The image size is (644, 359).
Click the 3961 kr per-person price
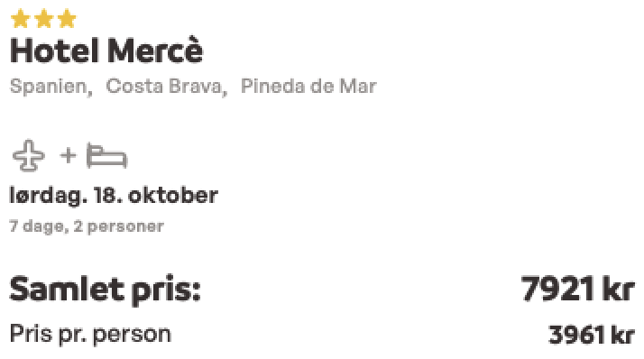[592, 335]
